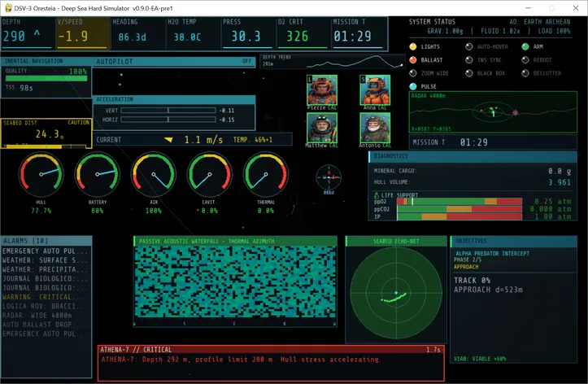Click the Diagnostics panel header
The height and width of the screenshot is (384, 588).
(473, 156)
